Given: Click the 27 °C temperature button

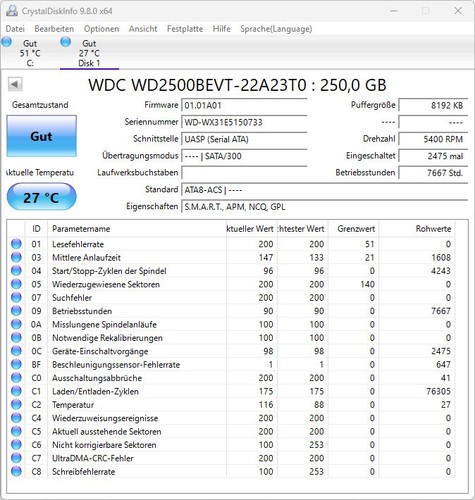Looking at the screenshot, I should point(41,197).
